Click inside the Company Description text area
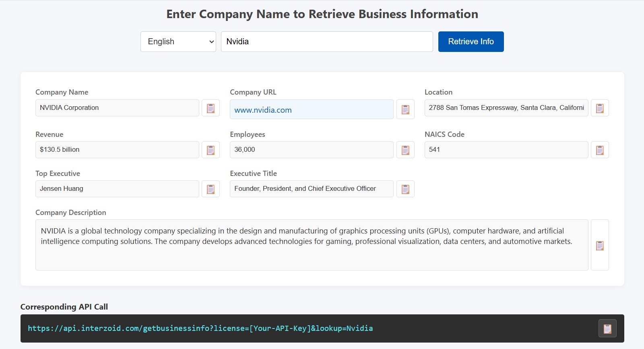Image resolution: width=644 pixels, height=349 pixels. pos(312,245)
